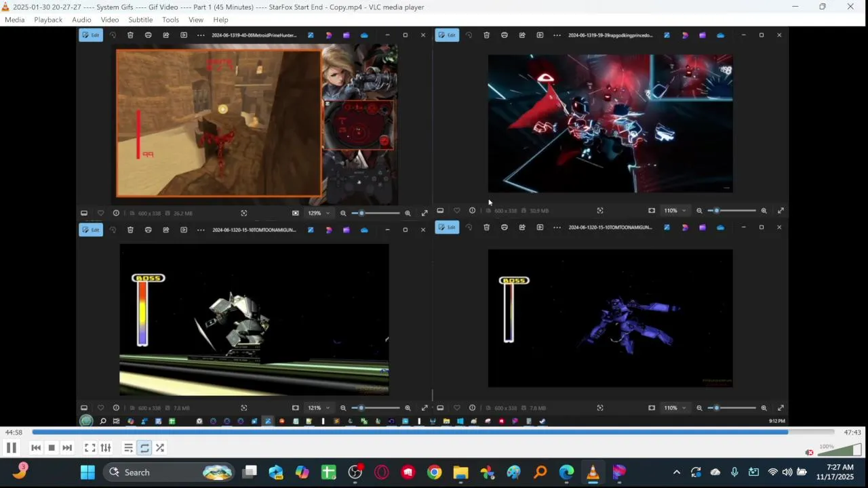Open the Help menu
The height and width of the screenshot is (488, 868).
(x=220, y=20)
